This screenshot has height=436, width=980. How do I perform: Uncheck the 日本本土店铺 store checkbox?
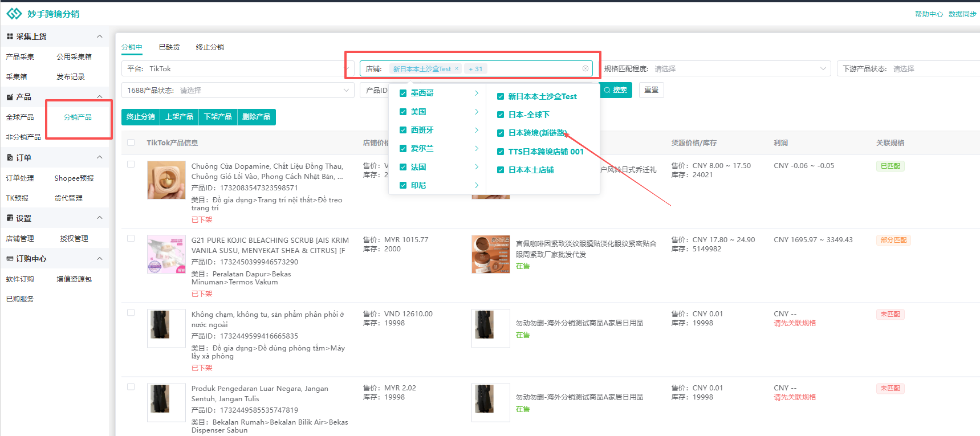pyautogui.click(x=501, y=170)
